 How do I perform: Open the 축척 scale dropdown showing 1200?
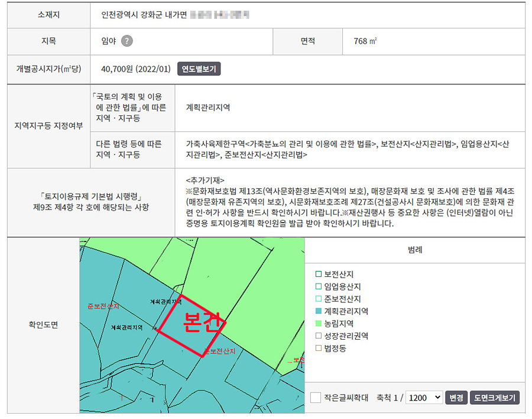pyautogui.click(x=424, y=398)
